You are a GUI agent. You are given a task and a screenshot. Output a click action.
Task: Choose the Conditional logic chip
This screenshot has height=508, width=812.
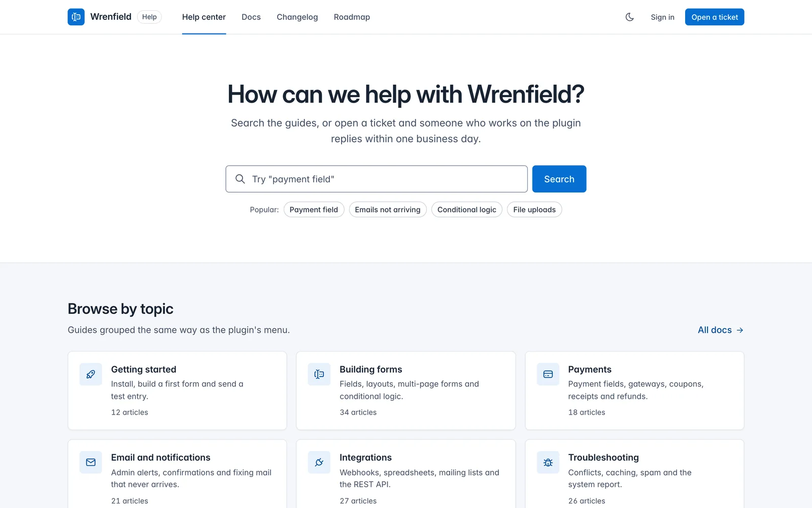pos(467,209)
